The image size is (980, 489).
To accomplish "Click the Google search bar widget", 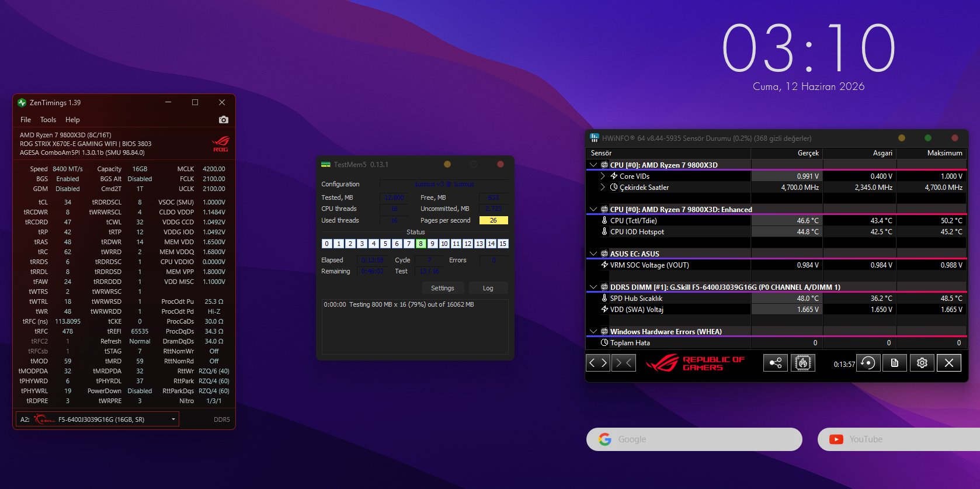I will [x=694, y=439].
